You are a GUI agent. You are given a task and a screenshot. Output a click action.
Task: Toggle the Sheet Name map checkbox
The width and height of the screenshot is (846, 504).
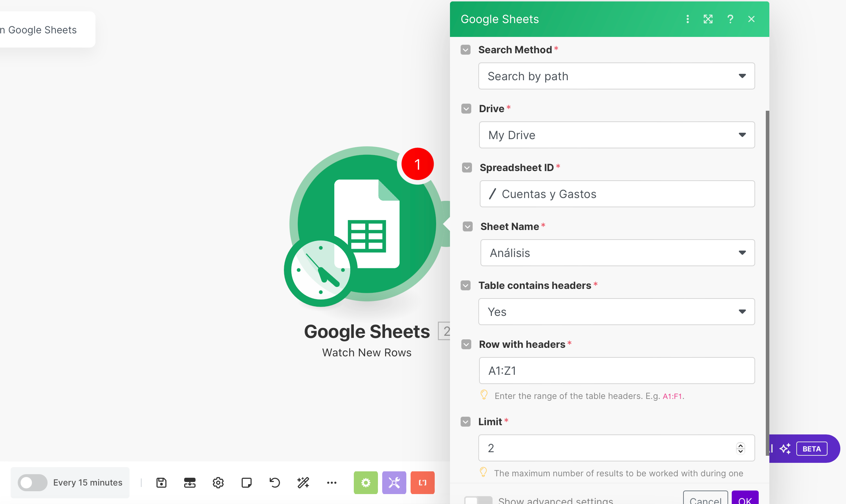click(x=468, y=226)
